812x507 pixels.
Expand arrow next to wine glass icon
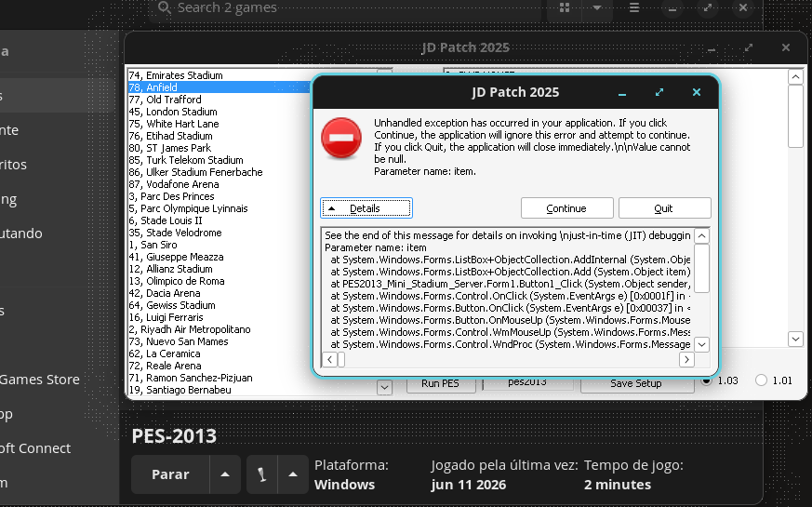tap(293, 474)
